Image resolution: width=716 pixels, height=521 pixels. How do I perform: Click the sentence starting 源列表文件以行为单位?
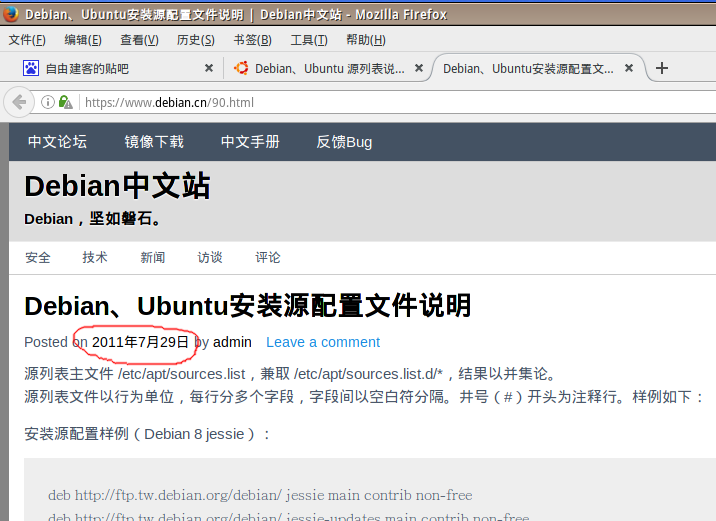click(x=365, y=396)
